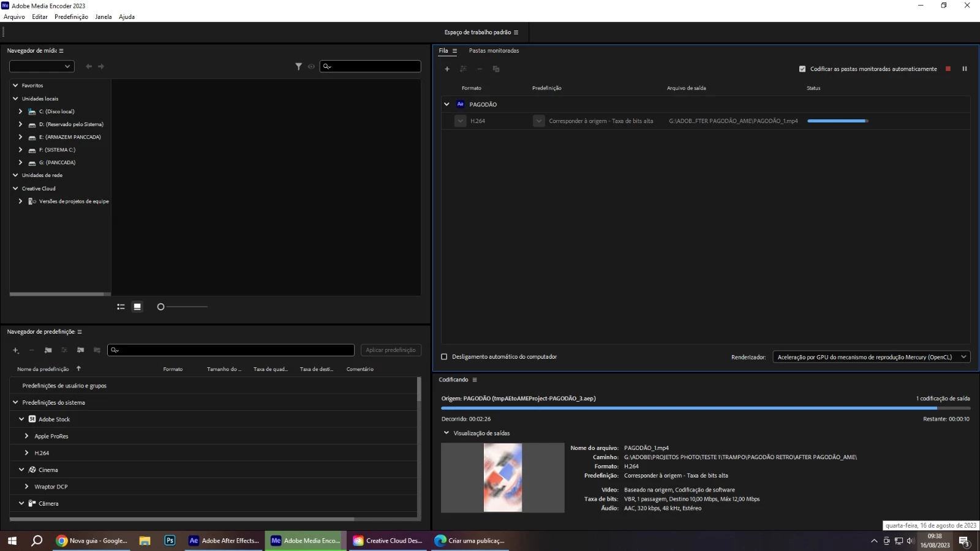This screenshot has width=980, height=551.
Task: Expand the G: (PANCCADA) drive
Action: pyautogui.click(x=20, y=163)
